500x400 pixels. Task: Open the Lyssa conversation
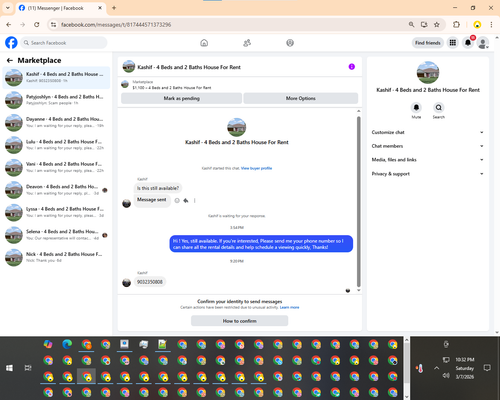pyautogui.click(x=56, y=212)
